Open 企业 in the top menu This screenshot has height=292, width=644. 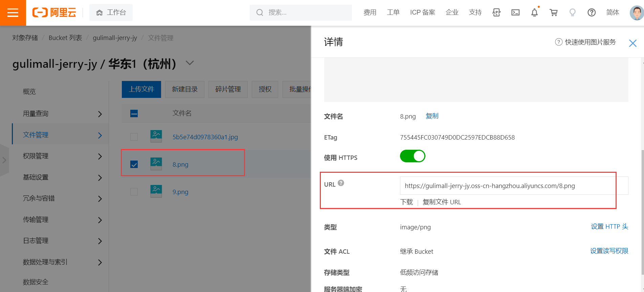pyautogui.click(x=452, y=13)
